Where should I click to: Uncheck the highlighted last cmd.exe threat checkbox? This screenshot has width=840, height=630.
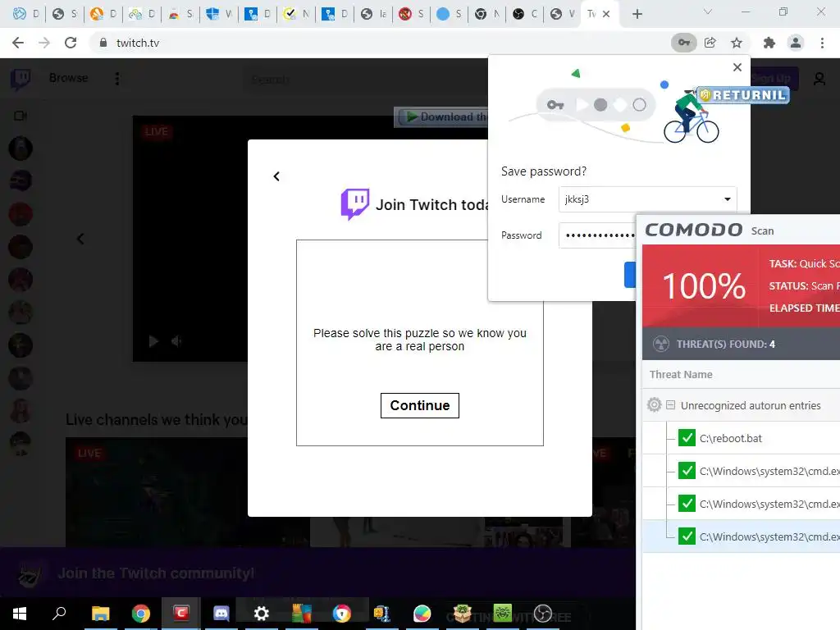pyautogui.click(x=687, y=536)
